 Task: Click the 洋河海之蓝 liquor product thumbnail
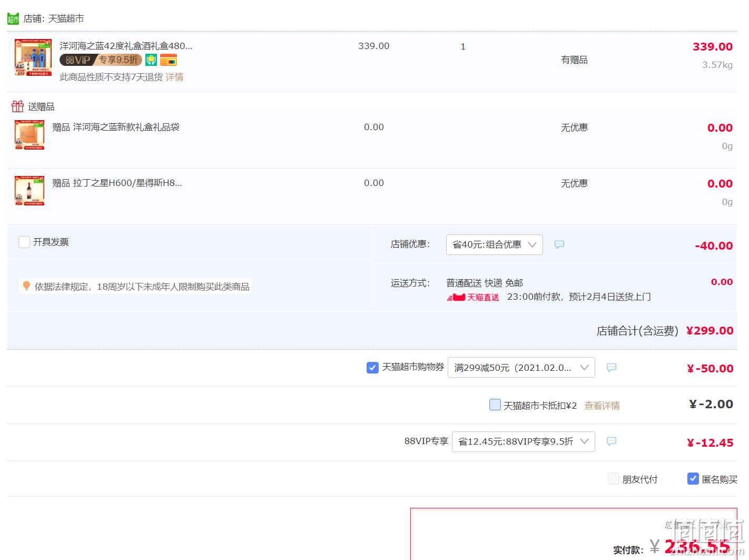pos(33,57)
